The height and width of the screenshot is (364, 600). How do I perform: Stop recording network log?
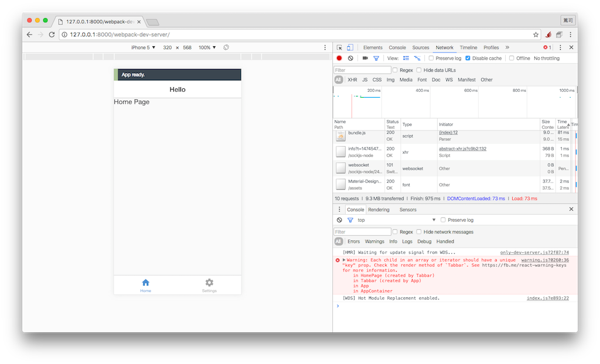[x=339, y=58]
